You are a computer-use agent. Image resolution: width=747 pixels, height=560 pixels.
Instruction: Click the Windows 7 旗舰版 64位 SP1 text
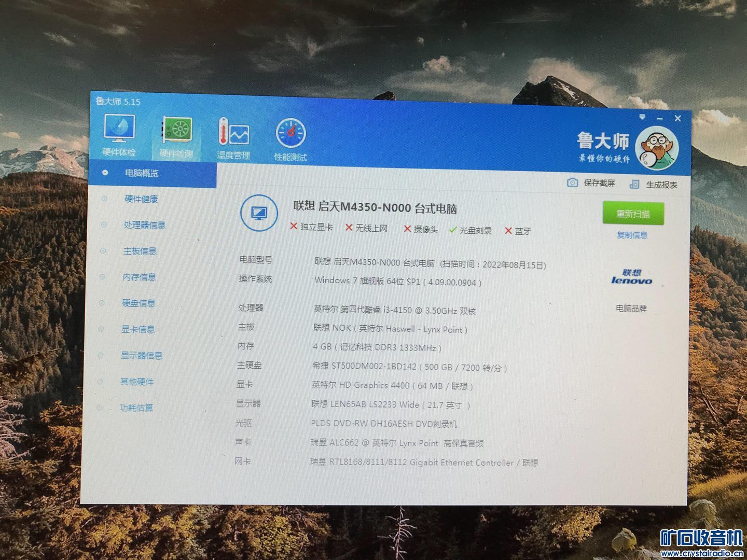[398, 281]
